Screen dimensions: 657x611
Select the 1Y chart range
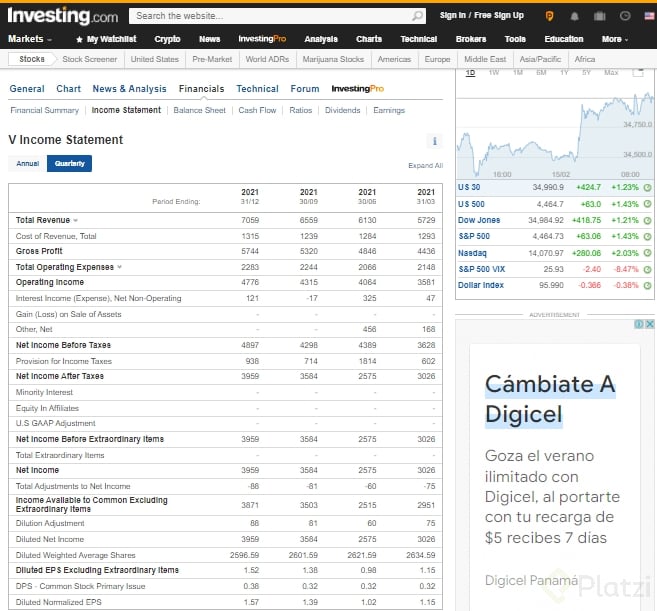(x=564, y=73)
